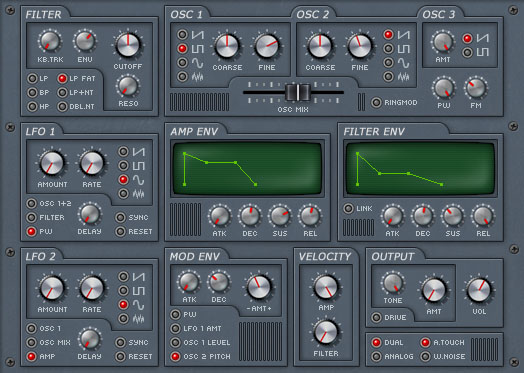524x373 pixels.
Task: Switch filter mode to DBL.NT
Action: pos(62,107)
